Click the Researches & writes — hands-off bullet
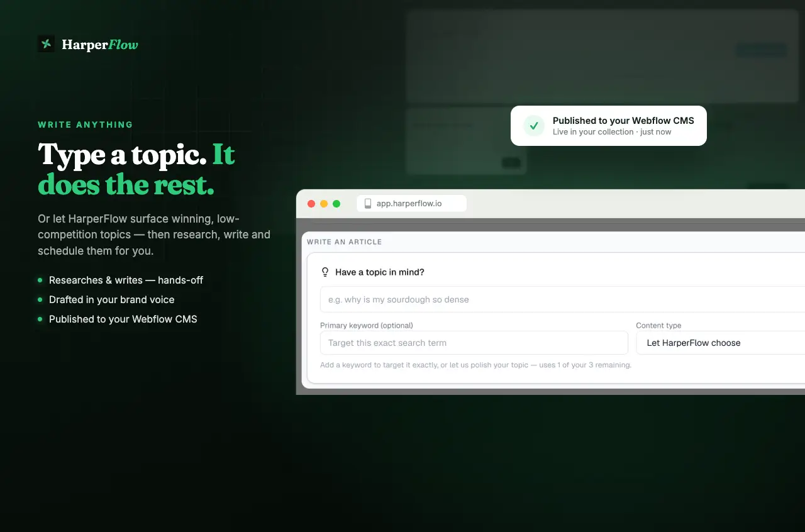Screen dimensions: 805x532 click(126, 280)
